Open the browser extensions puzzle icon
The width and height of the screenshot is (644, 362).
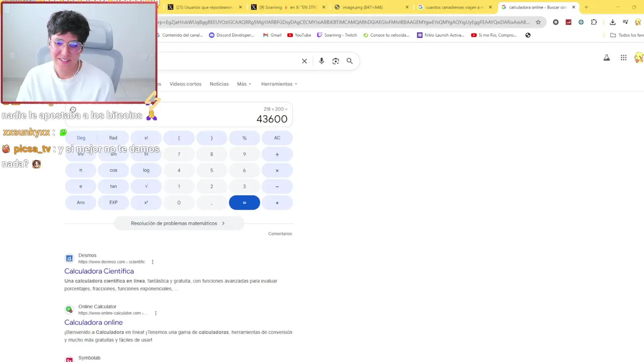pyautogui.click(x=594, y=22)
